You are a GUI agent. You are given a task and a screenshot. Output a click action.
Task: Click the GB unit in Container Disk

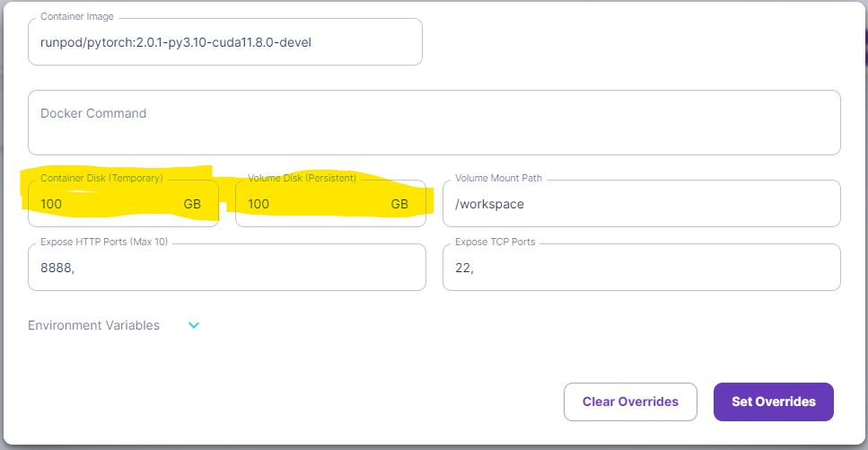point(192,204)
